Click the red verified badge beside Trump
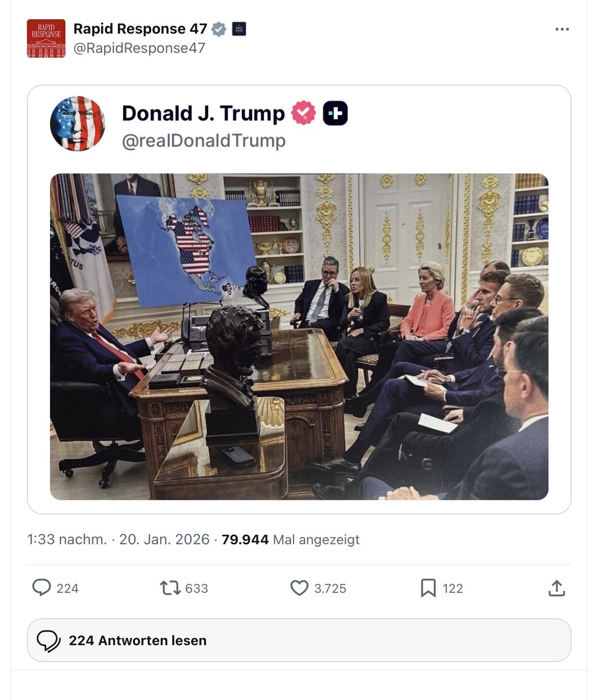The image size is (598, 700). point(304,113)
